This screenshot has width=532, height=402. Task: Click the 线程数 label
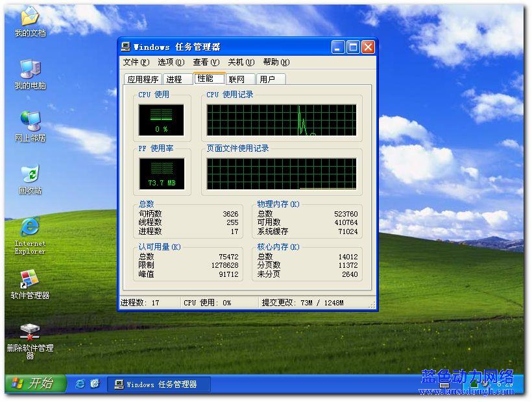tap(151, 222)
